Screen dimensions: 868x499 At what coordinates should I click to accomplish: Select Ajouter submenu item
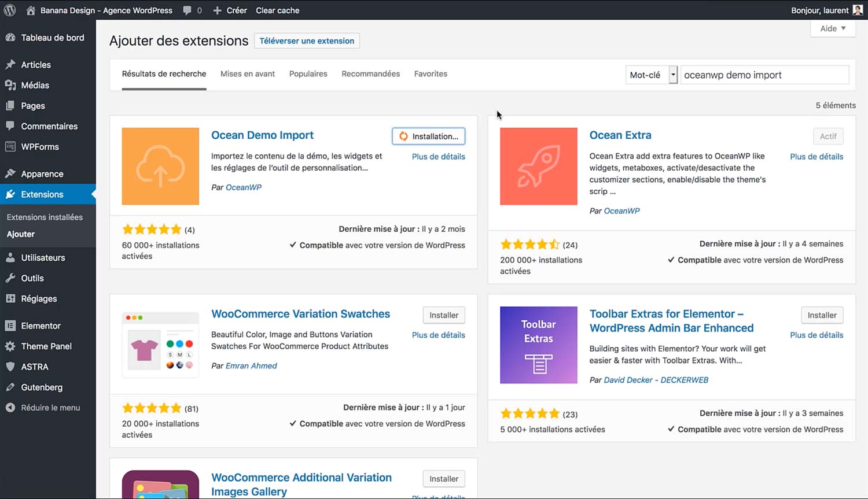pyautogui.click(x=21, y=234)
